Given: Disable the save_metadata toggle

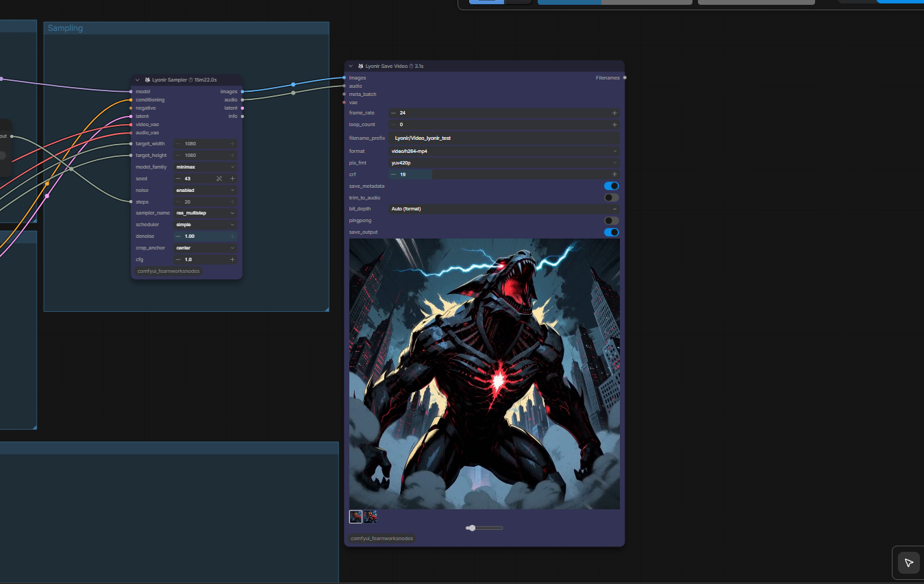Looking at the screenshot, I should point(612,186).
